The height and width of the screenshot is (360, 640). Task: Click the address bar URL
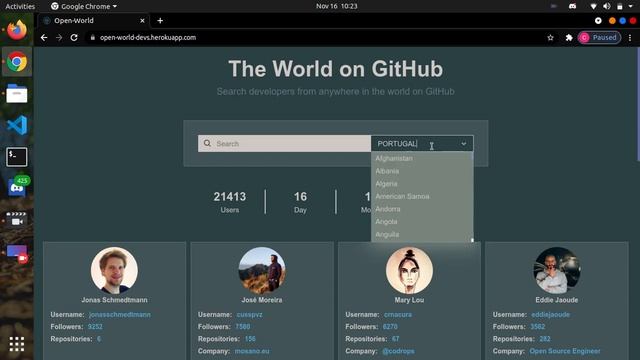pyautogui.click(x=148, y=38)
